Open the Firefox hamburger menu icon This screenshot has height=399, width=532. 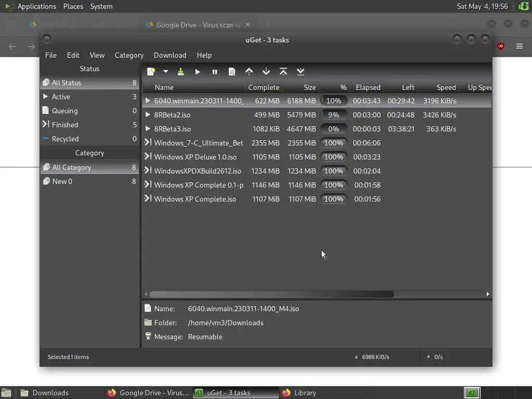point(520,46)
